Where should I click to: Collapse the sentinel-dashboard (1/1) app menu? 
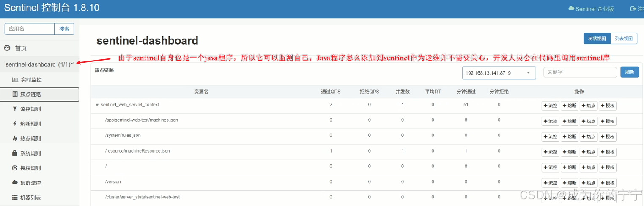click(40, 64)
